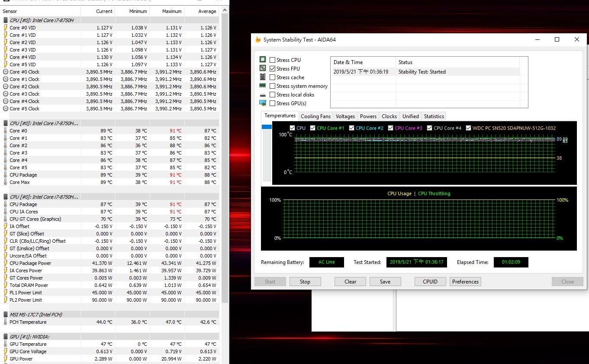Click the thermometer icon for Core Max row
This screenshot has height=364, width=589.
(x=6, y=182)
